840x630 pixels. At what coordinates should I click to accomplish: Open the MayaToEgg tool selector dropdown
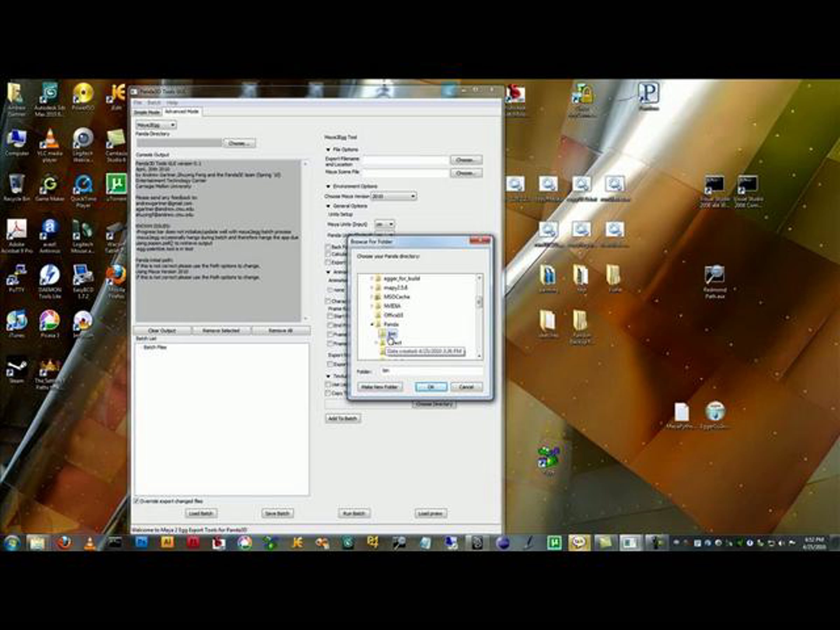[156, 125]
